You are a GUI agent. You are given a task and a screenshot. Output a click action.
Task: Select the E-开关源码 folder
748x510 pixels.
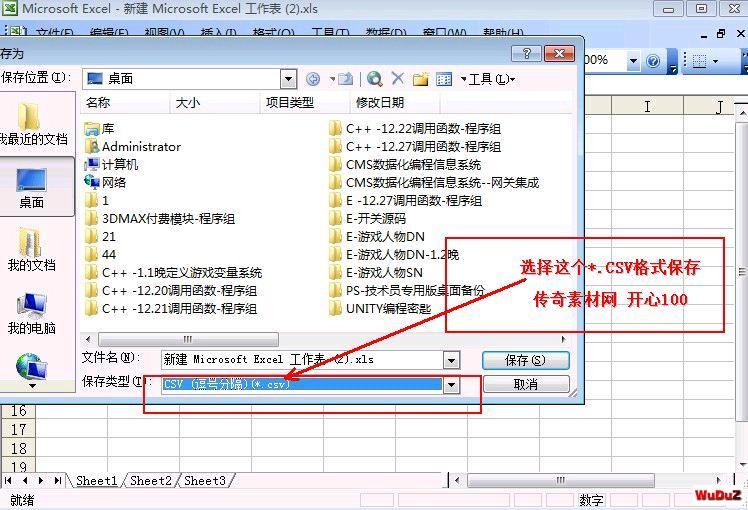[367, 219]
